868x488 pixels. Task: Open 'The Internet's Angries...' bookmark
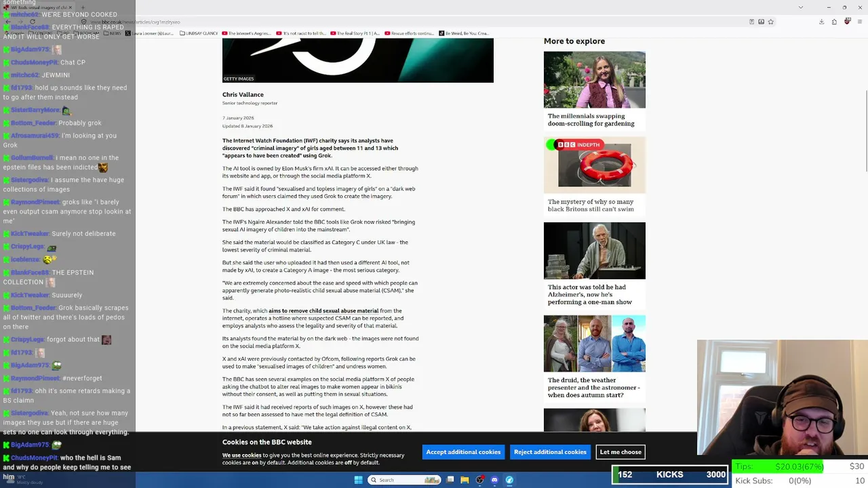click(x=248, y=33)
